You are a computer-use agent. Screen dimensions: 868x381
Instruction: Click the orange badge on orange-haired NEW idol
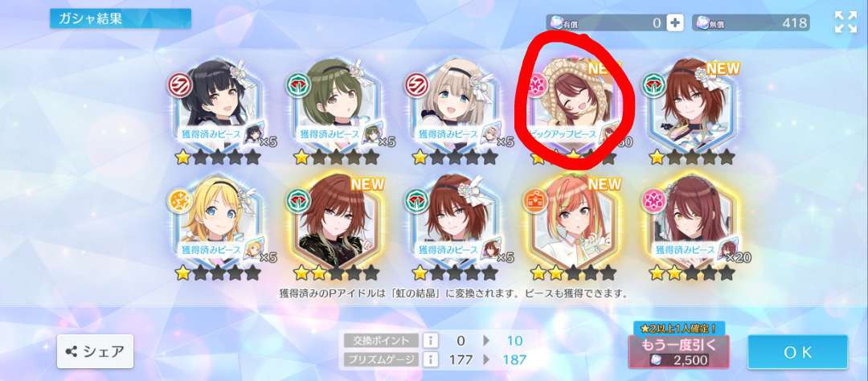[534, 200]
